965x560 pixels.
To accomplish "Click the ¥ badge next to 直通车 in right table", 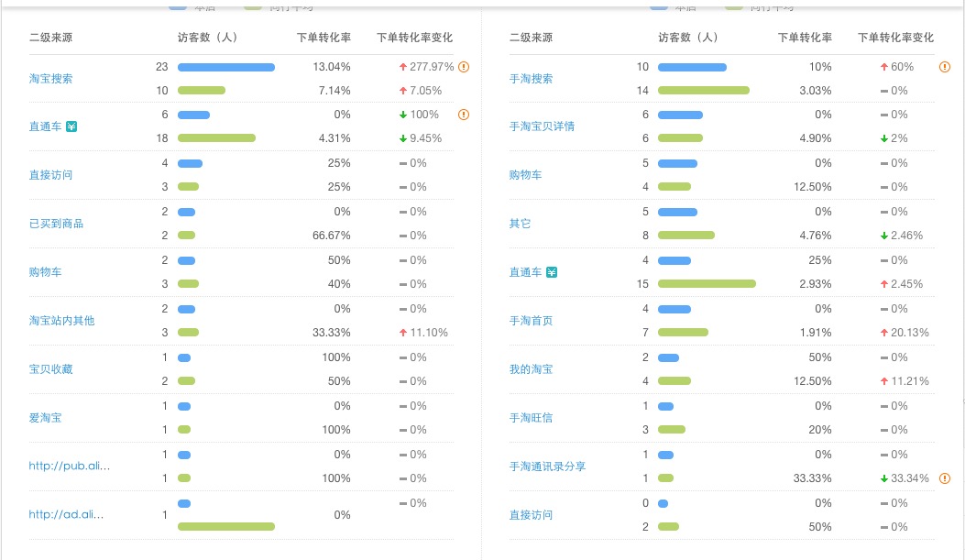I will click(x=552, y=272).
